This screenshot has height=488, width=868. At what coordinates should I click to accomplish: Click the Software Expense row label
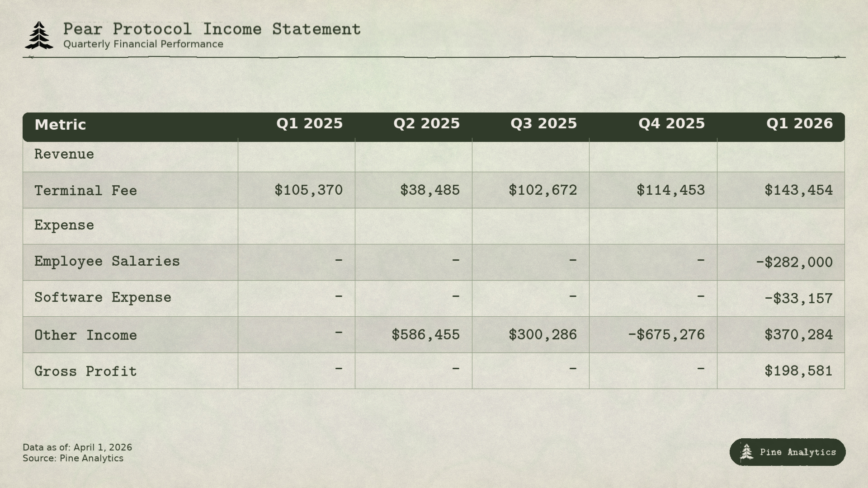tap(103, 298)
